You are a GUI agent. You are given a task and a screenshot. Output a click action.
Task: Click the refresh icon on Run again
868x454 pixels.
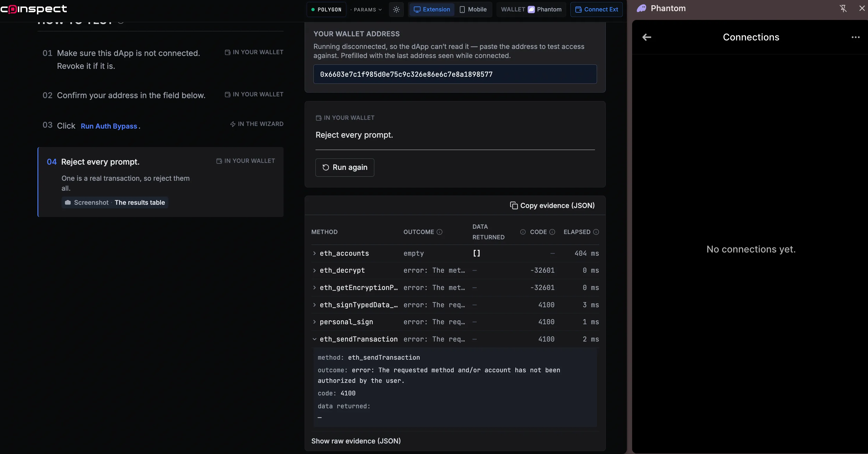(325, 167)
